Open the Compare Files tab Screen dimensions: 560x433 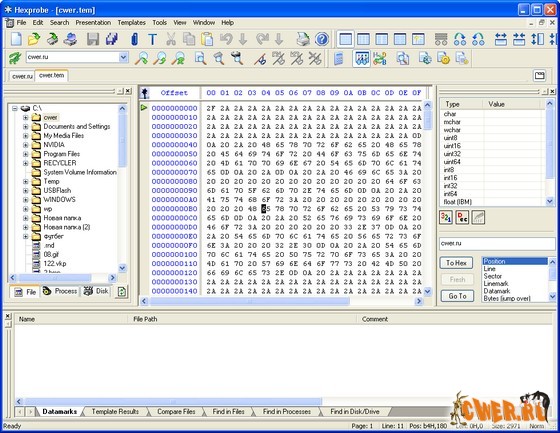[176, 412]
